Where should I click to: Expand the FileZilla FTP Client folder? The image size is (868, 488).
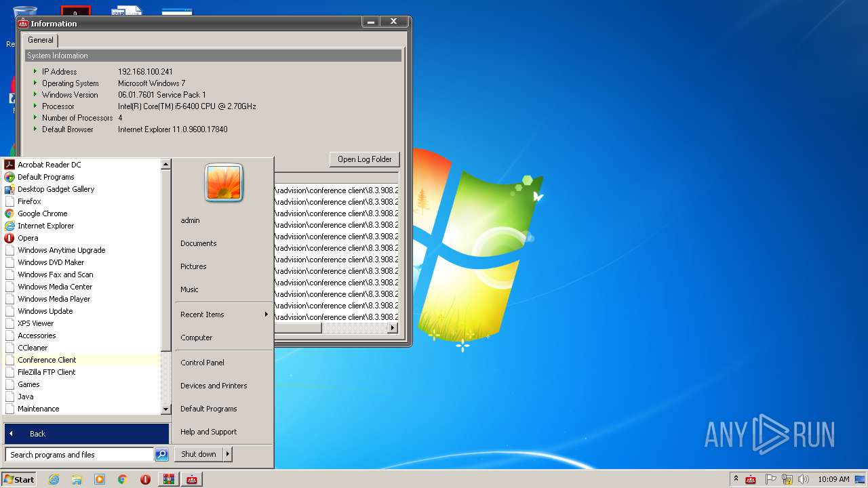(47, 372)
